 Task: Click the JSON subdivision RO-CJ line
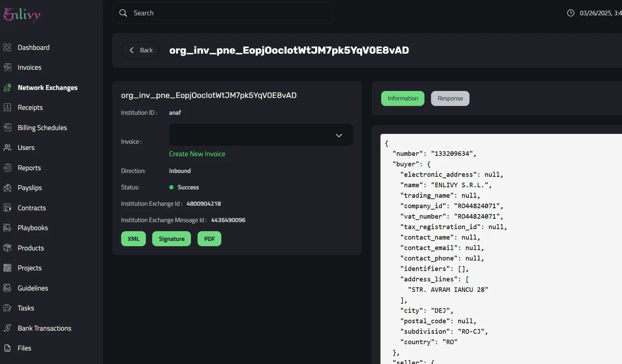click(444, 331)
